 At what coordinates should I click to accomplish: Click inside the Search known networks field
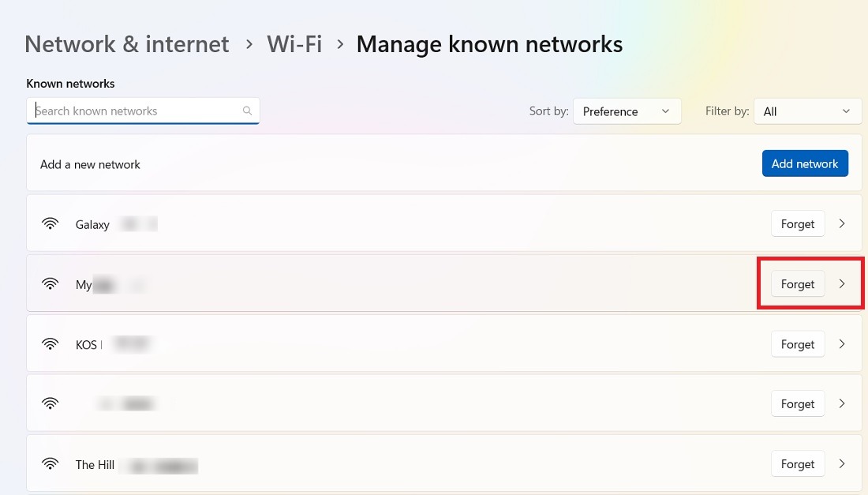click(134, 111)
